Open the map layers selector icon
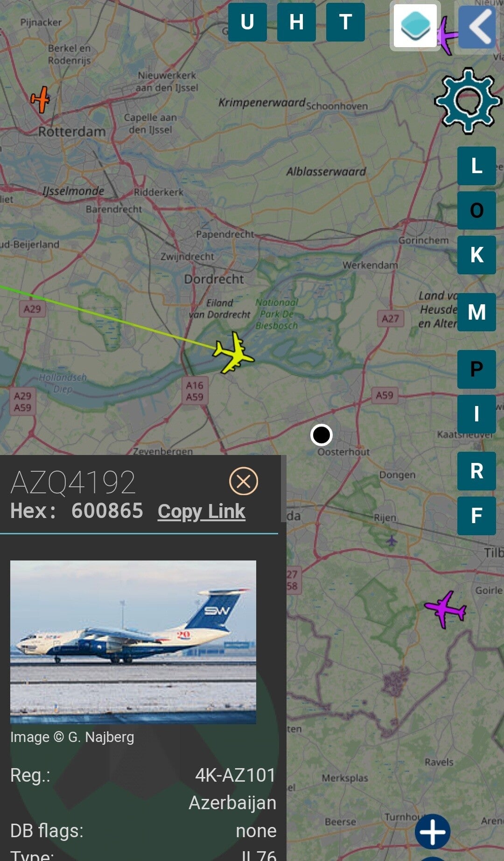The width and height of the screenshot is (504, 861). pyautogui.click(x=415, y=26)
